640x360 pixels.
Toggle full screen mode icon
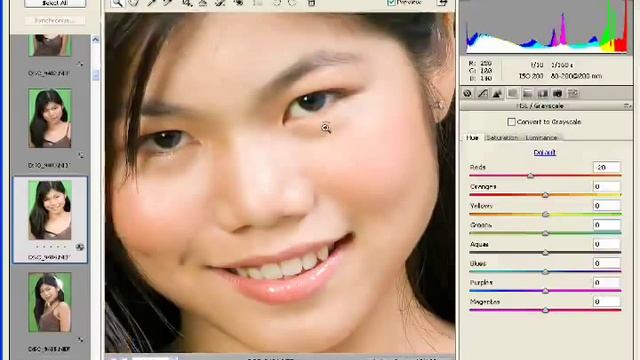pyautogui.click(x=442, y=3)
